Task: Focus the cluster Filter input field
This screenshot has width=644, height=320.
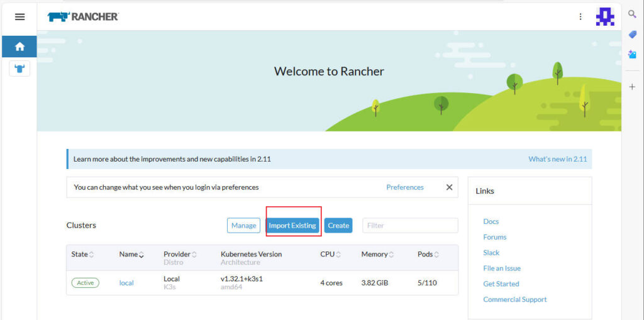Action: coord(410,226)
